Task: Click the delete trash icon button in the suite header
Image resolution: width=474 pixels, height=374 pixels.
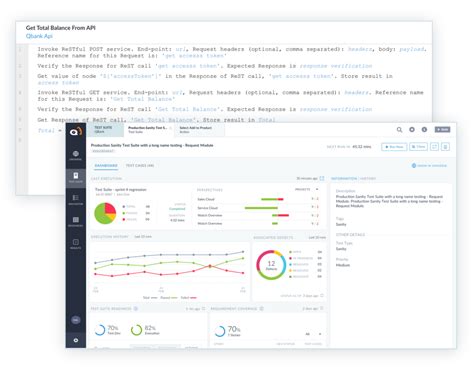Action: click(445, 147)
